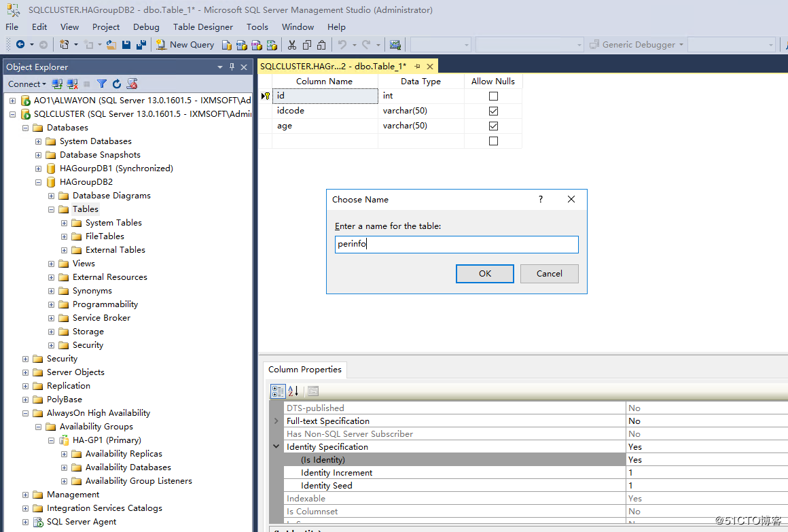788x532 pixels.
Task: Click the table name input showing perinfo
Action: click(x=456, y=244)
